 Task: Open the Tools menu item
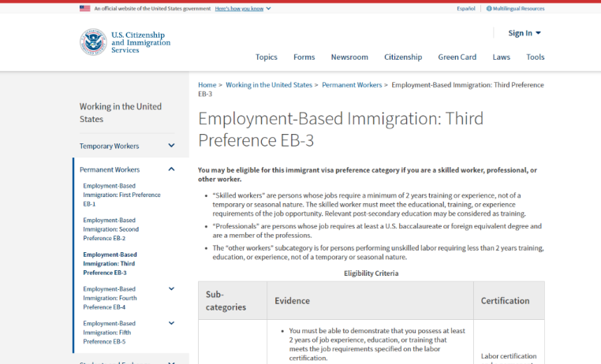click(535, 57)
